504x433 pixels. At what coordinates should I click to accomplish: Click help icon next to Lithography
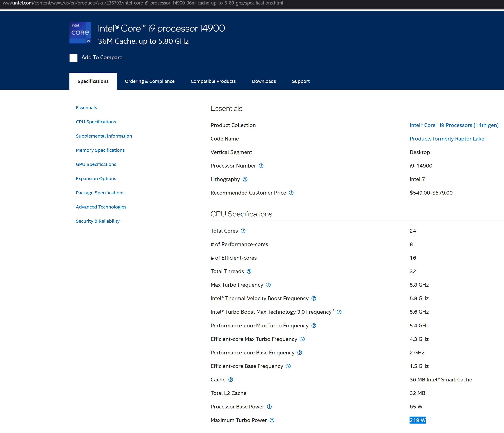pos(245,179)
